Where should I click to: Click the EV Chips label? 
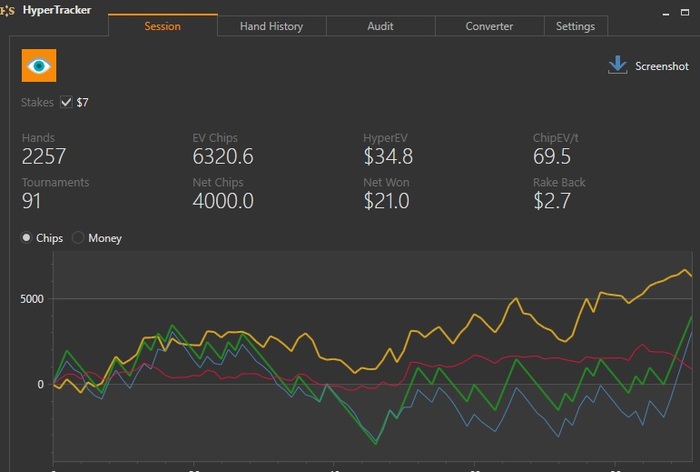[x=215, y=138]
